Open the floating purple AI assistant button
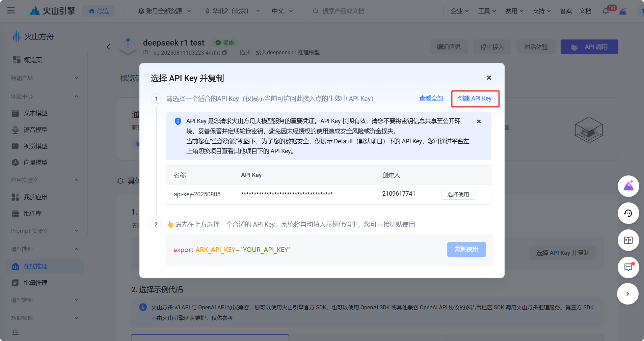644x341 pixels. point(628,186)
